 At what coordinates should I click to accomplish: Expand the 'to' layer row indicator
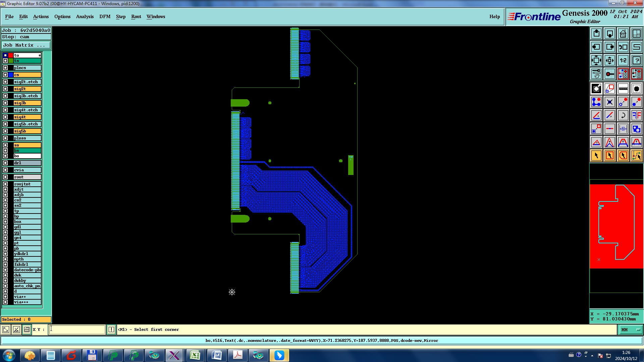click(40, 55)
